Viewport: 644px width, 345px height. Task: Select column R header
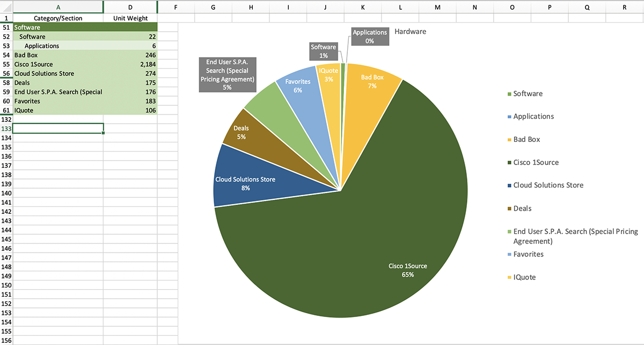coord(624,7)
